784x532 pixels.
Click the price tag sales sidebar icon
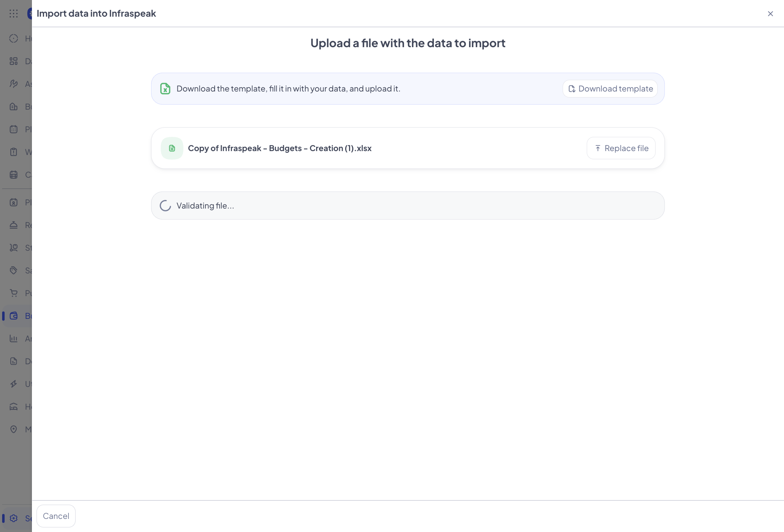13,271
